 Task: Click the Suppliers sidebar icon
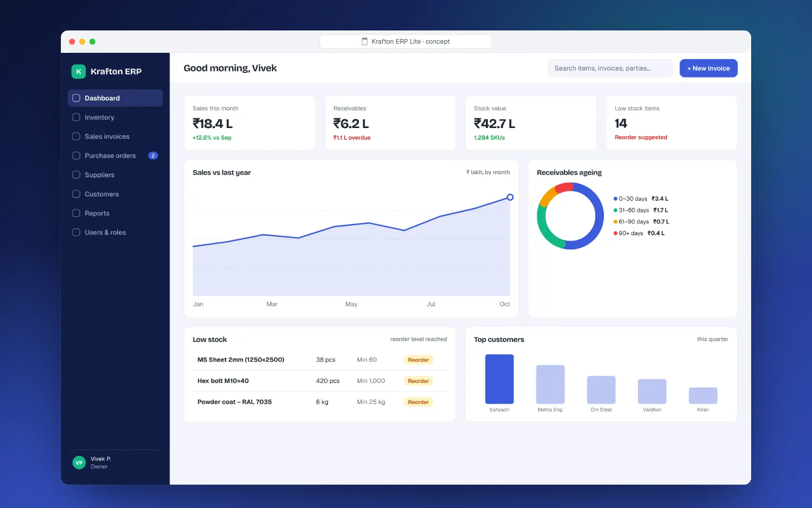(76, 175)
